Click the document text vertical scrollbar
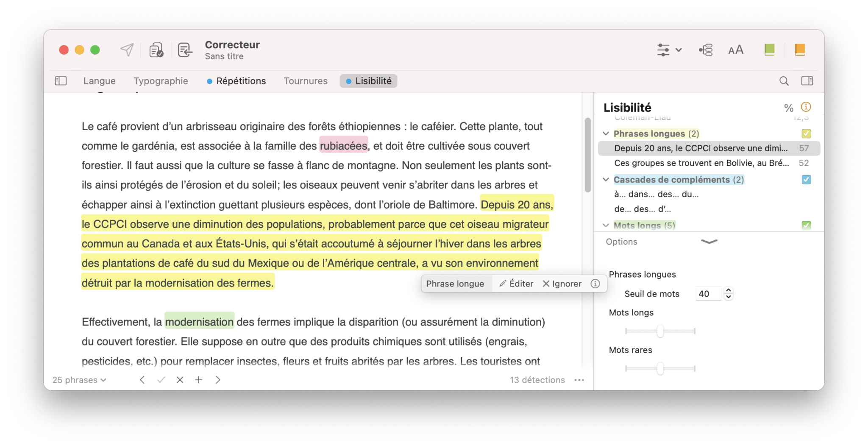Screen dimensions: 868x448 pos(587,155)
